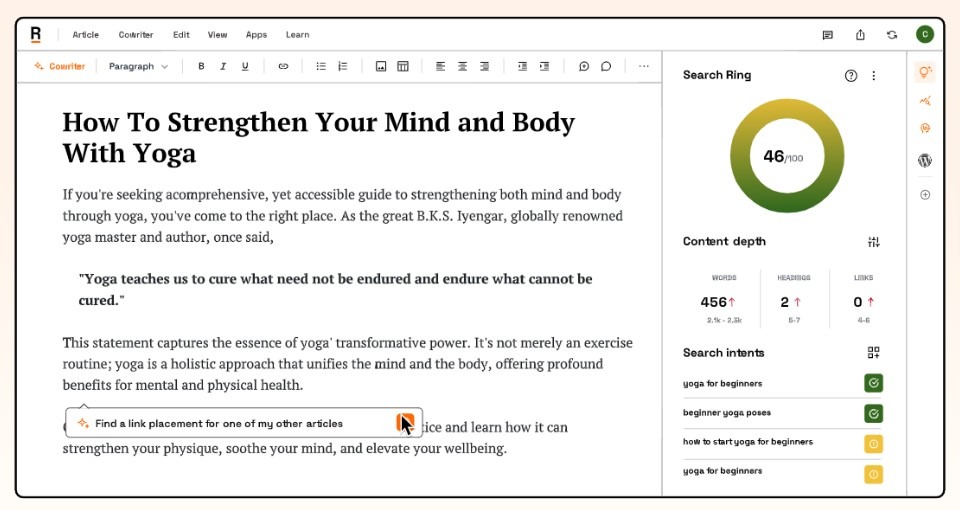Click the Cowriter toolbar button
Image resolution: width=960 pixels, height=510 pixels.
60,67
